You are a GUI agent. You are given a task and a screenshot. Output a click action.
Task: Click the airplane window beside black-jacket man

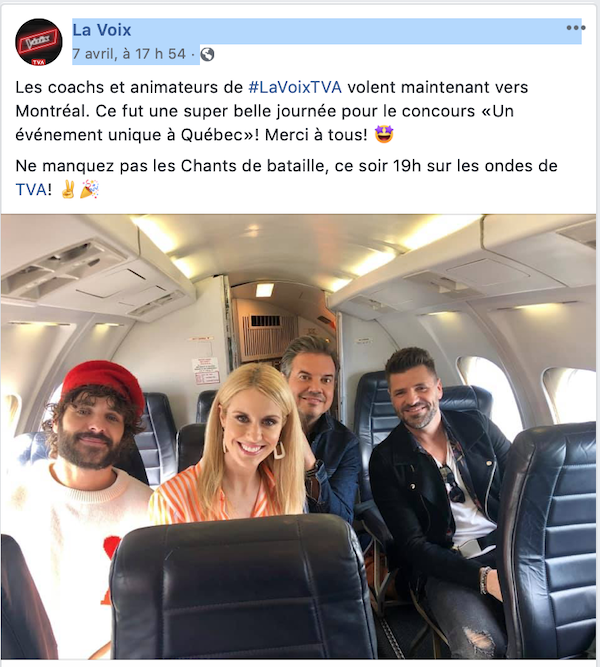click(x=489, y=396)
